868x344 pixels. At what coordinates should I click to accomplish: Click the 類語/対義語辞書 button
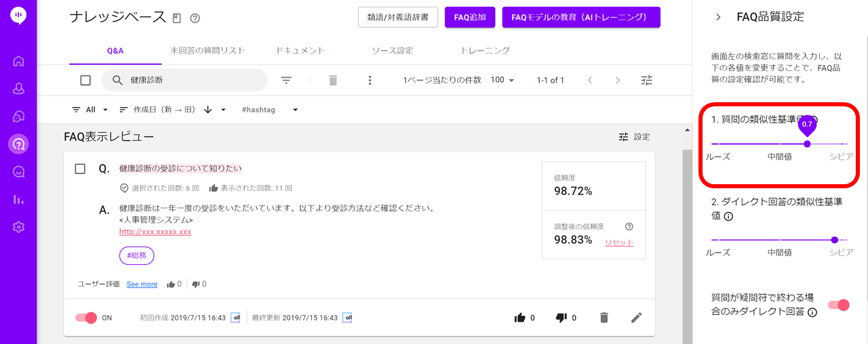coord(398,18)
